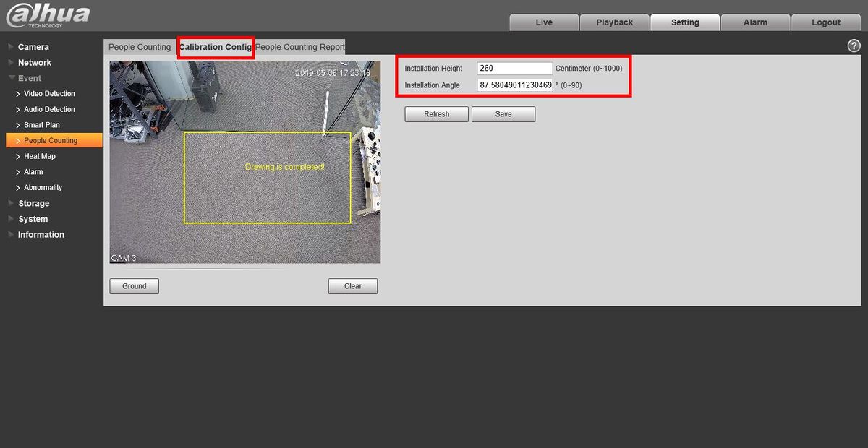Click the CAM 3 overlay label

tap(124, 258)
